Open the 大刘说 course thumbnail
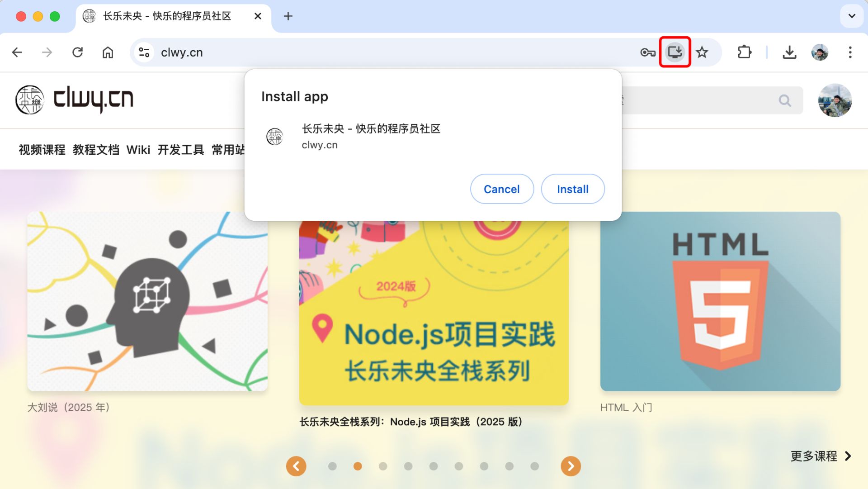Screen dimensions: 868x489 click(147, 301)
